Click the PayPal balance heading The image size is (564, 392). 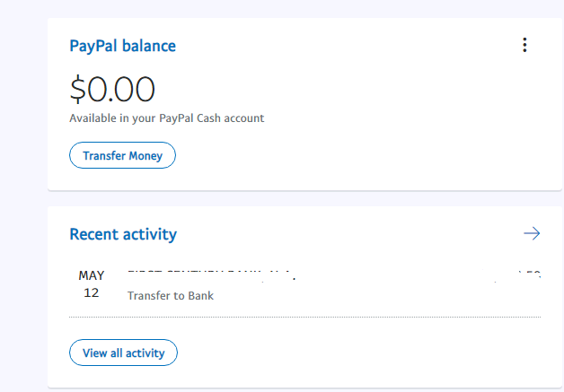pyautogui.click(x=122, y=46)
